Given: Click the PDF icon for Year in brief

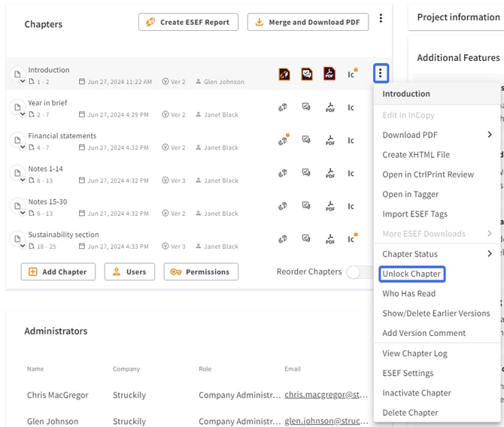Looking at the screenshot, I should pyautogui.click(x=329, y=108).
